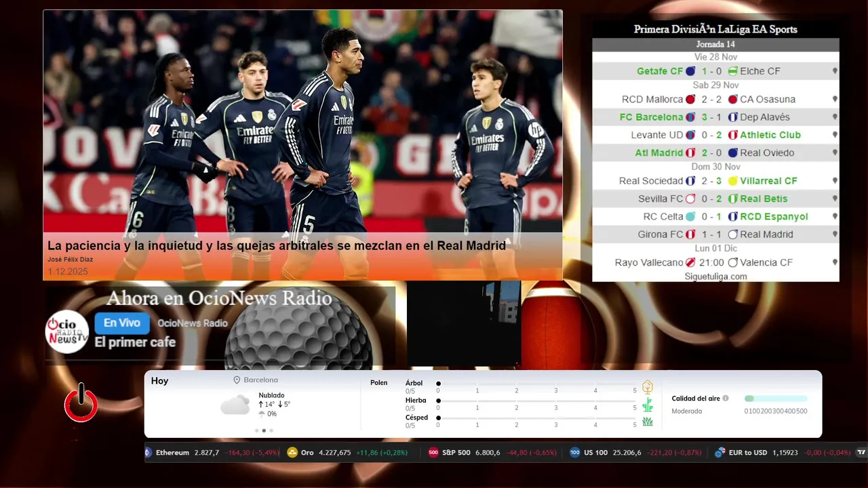Viewport: 868px width, 488px height.
Task: Click the En Vivo live button
Action: click(x=122, y=323)
